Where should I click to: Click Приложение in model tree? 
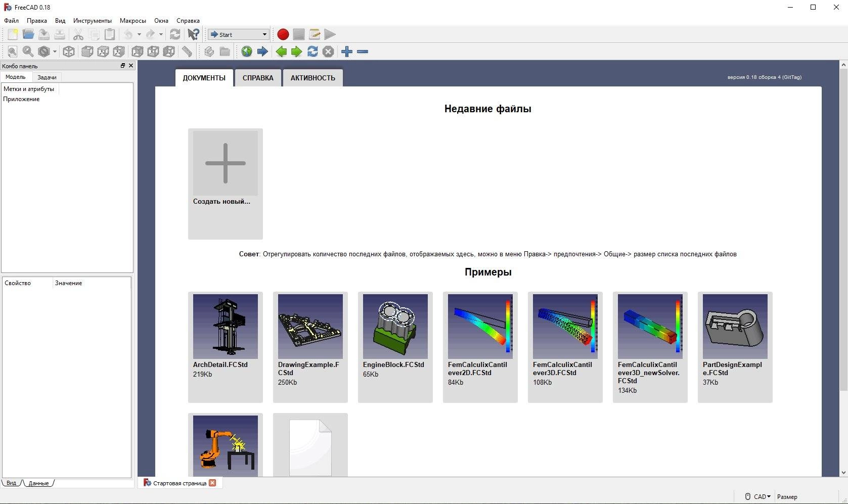tap(21, 99)
